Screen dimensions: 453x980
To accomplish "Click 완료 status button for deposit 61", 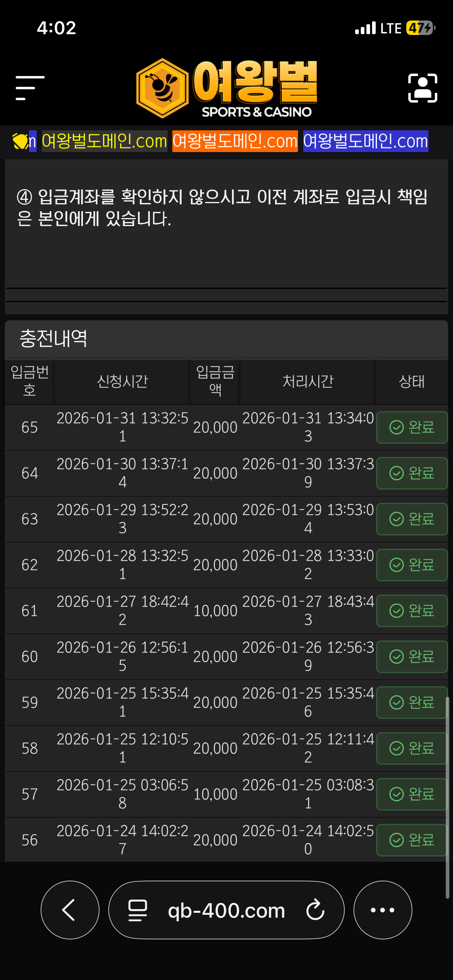I will click(412, 611).
